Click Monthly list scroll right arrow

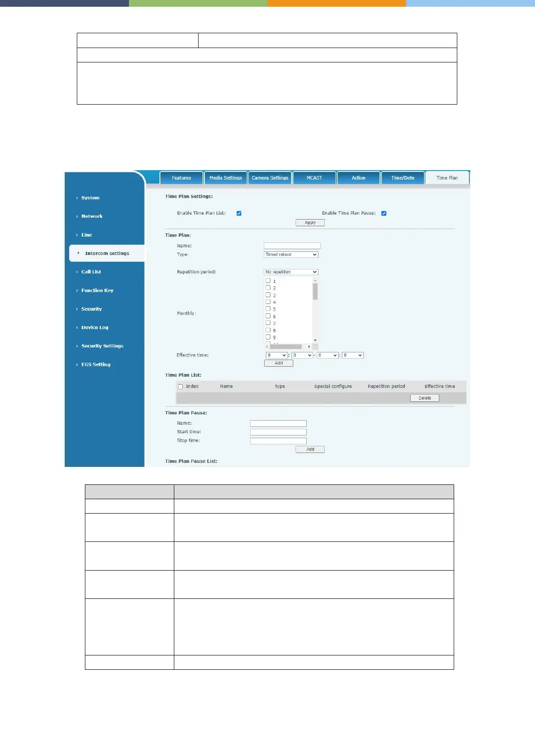tap(309, 347)
